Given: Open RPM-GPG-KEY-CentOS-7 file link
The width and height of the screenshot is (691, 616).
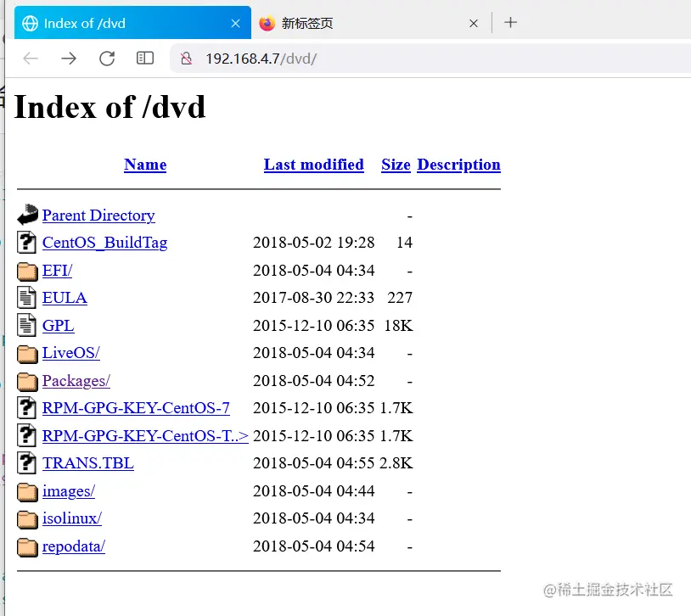Looking at the screenshot, I should (136, 408).
